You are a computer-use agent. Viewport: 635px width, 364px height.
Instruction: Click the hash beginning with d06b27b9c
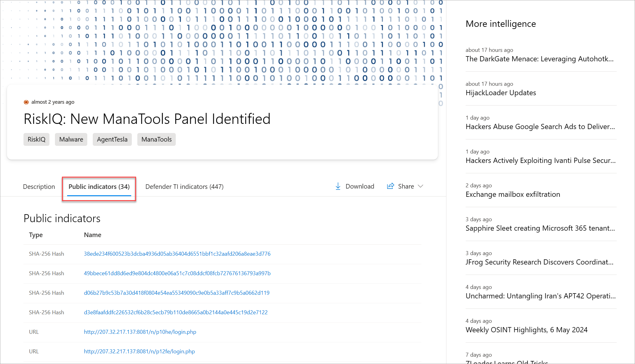pos(176,293)
